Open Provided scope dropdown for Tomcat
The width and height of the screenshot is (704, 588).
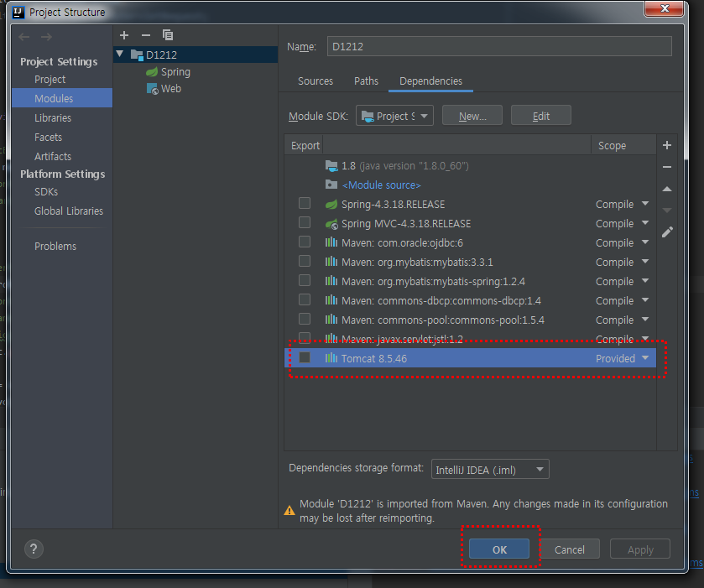(645, 358)
